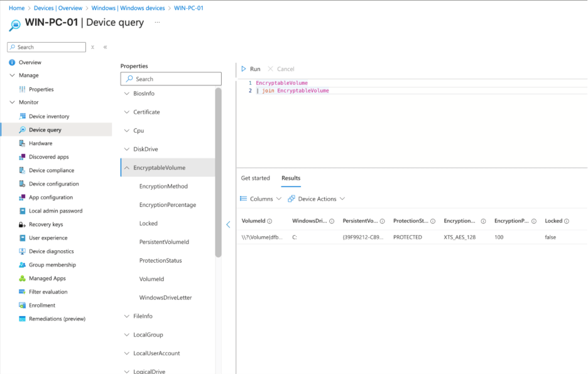Collapse the Monitor section in sidebar

[12, 102]
